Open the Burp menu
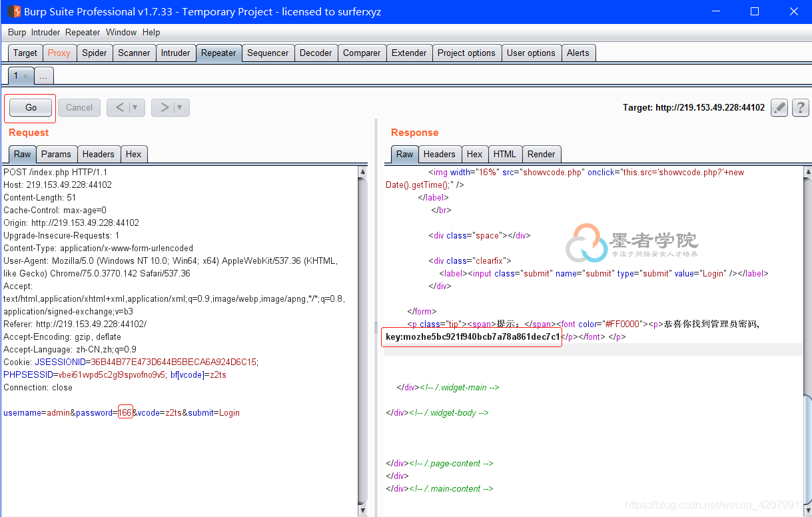Viewport: 812px width, 517px height. click(x=17, y=32)
